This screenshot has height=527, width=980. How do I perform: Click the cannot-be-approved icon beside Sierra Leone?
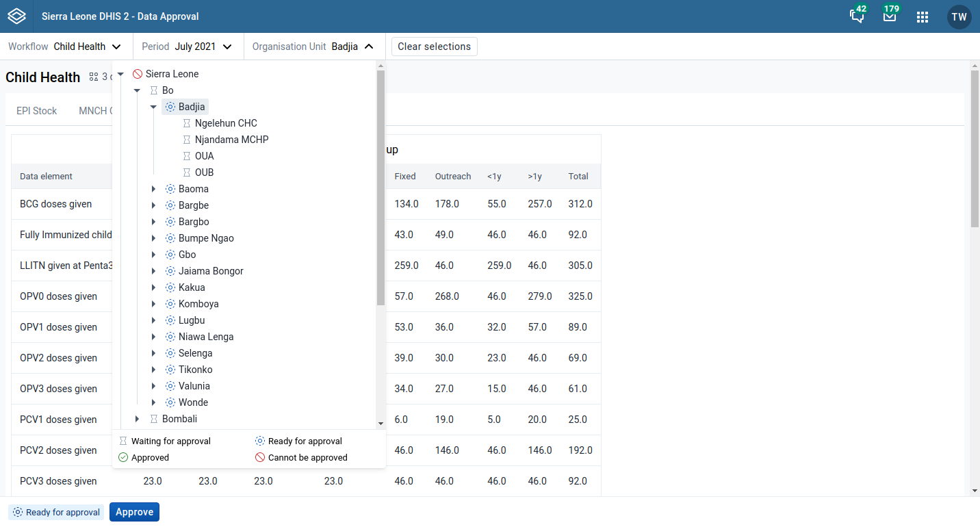(x=137, y=73)
